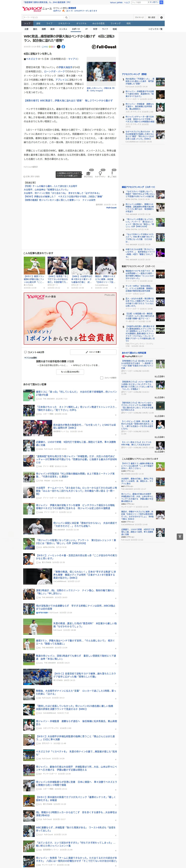The image size is (186, 868).
Task: Click the コメントを書く pencil button
Action: (x=93, y=352)
